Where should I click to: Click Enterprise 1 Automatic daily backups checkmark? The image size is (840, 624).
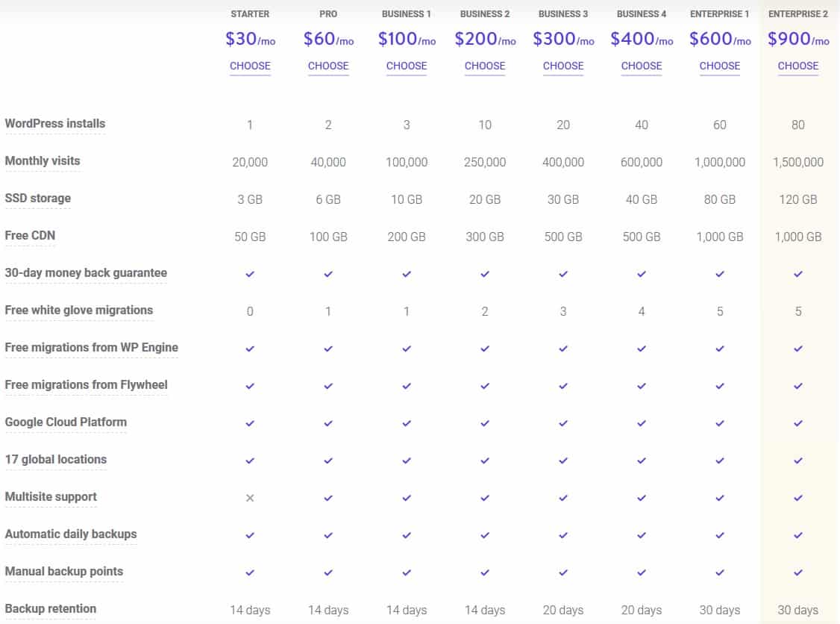[719, 535]
